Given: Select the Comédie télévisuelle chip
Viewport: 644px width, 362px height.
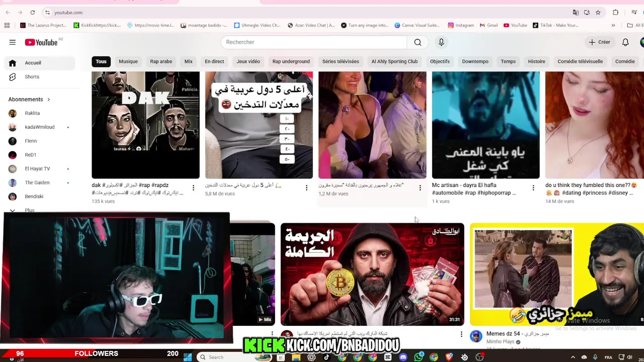Looking at the screenshot, I should click(580, 61).
